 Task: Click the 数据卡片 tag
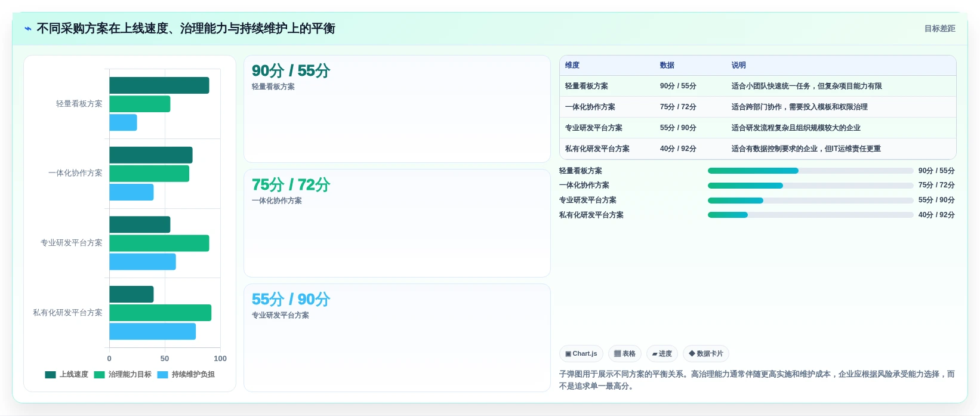click(x=706, y=354)
